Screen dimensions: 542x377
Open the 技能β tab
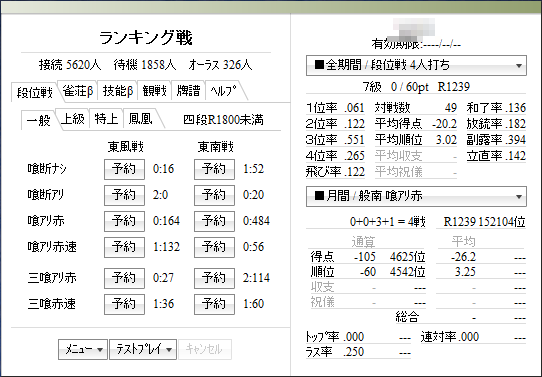[x=118, y=91]
